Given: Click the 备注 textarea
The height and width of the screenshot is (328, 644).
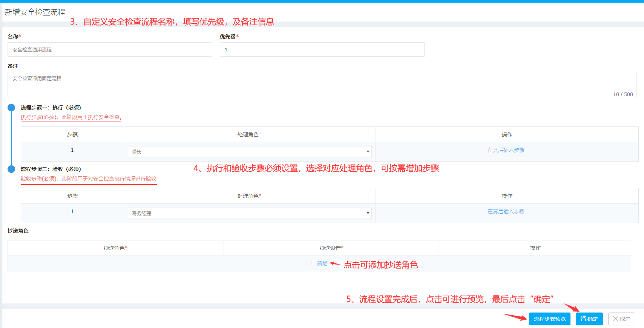Looking at the screenshot, I should [x=322, y=85].
